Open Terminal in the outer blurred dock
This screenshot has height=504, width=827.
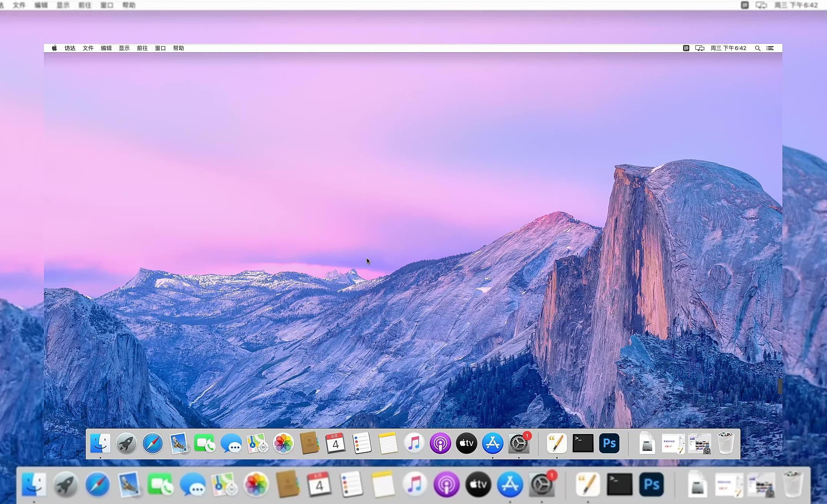619,484
